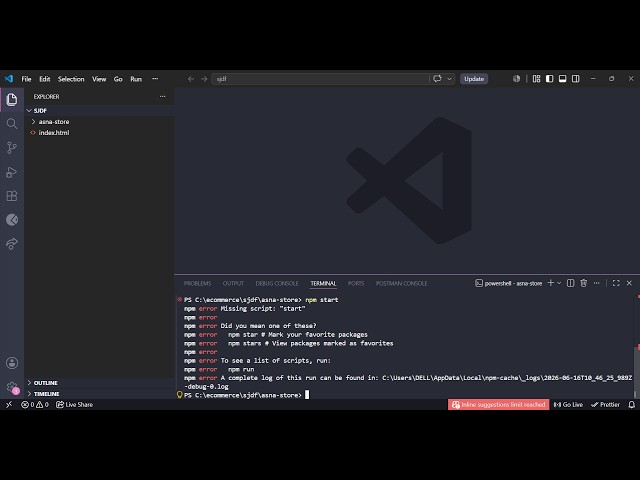The image size is (640, 480).
Task: Open notifications bell in status bar
Action: pos(631,404)
